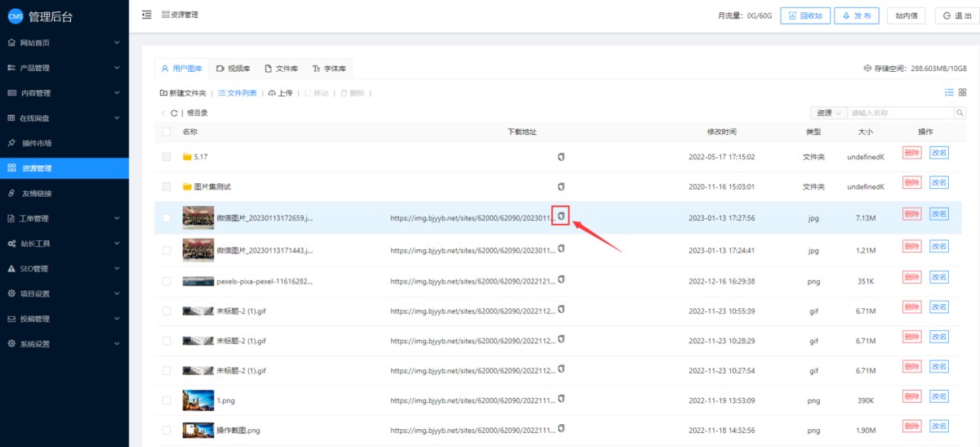Click 删除 for the 图片集测试 folder
980x447 pixels.
click(911, 184)
